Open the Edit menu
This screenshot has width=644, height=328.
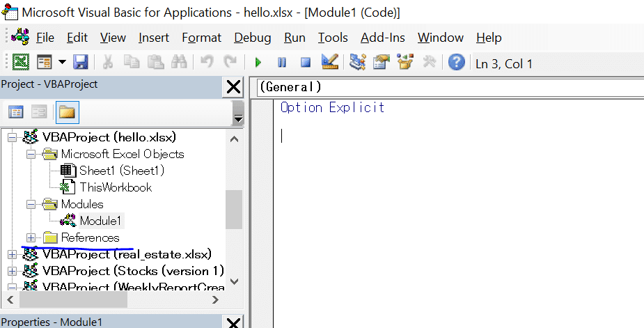pos(77,38)
